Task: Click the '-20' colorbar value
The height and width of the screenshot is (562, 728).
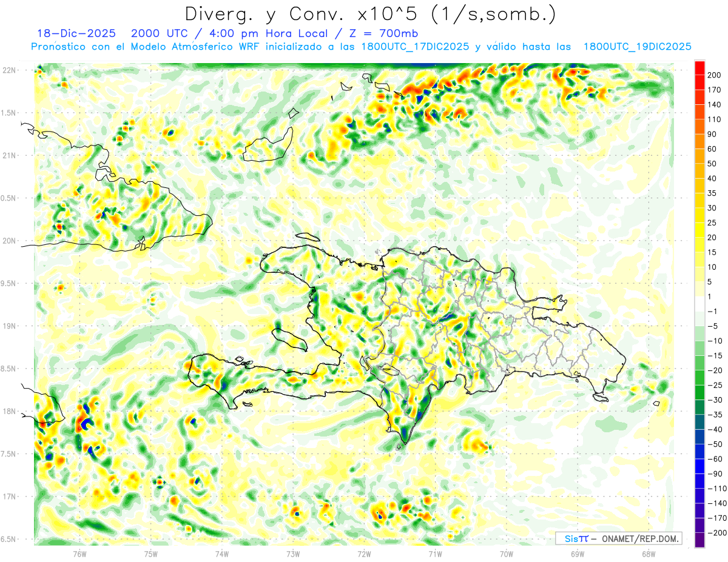Action: 716,370
